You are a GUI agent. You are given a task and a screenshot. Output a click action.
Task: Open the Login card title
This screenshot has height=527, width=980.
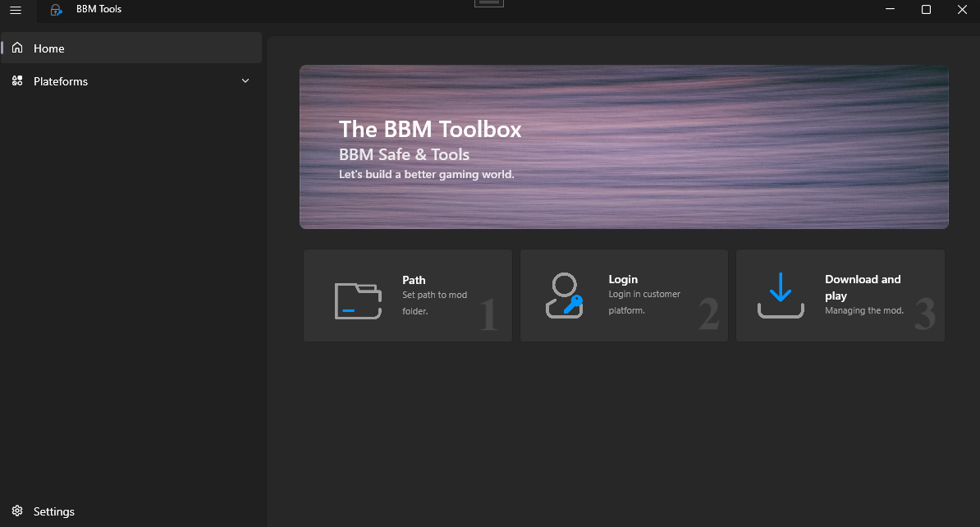(623, 279)
